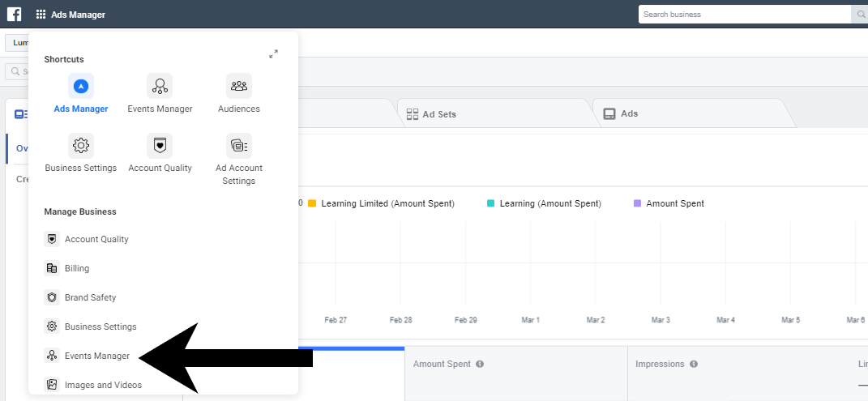Click the Amount Spent purple legend swatch
868x401 pixels.
pyautogui.click(x=637, y=203)
